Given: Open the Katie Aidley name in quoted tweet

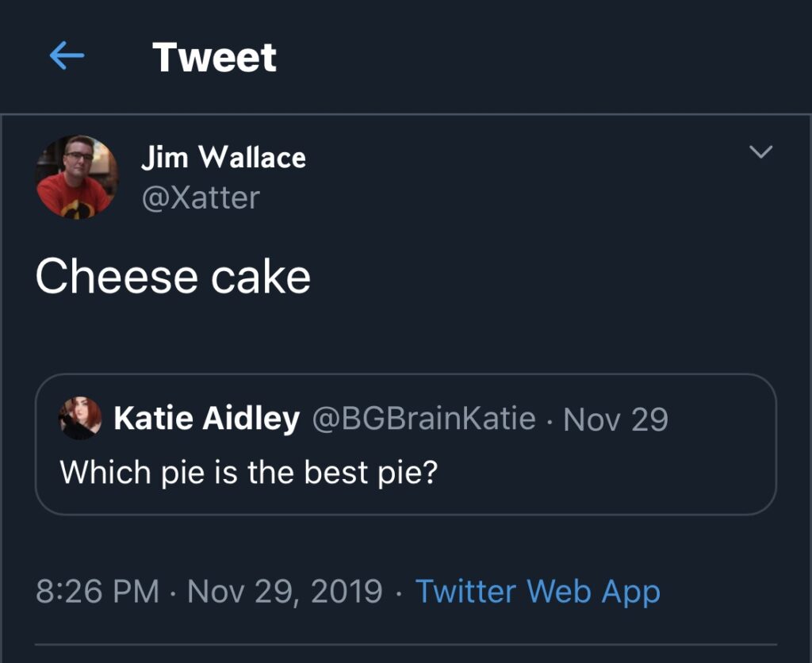Looking at the screenshot, I should pos(207,419).
